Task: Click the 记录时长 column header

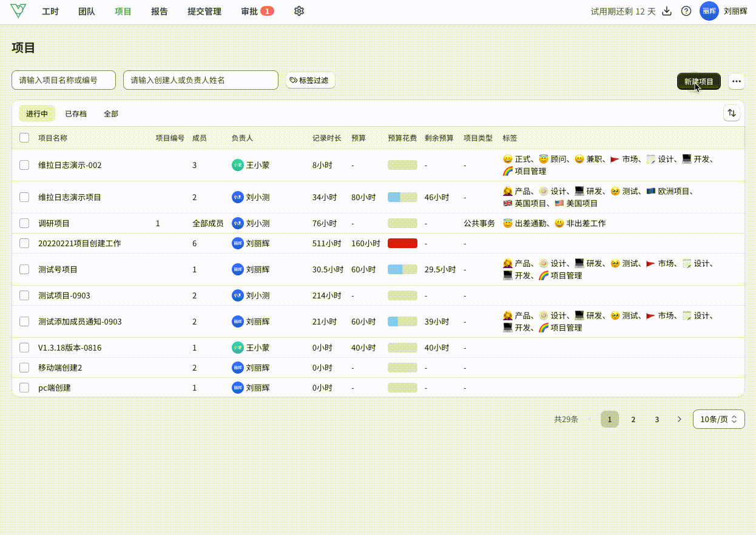Action: 327,138
